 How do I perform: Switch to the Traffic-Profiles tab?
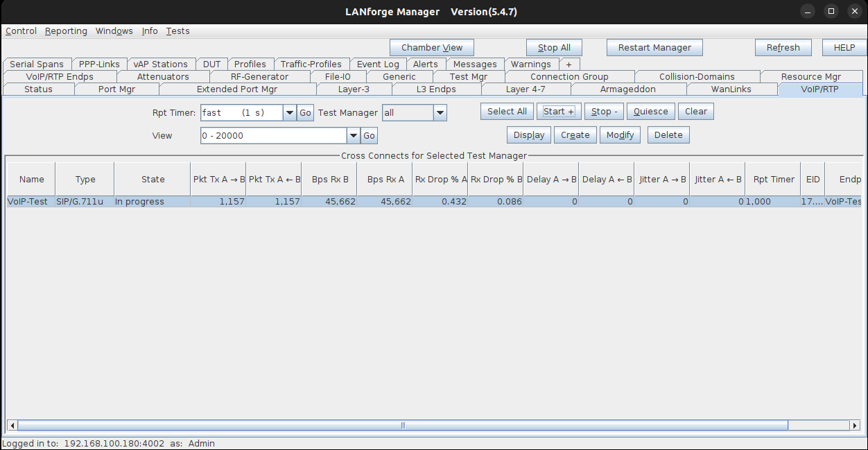pyautogui.click(x=311, y=64)
